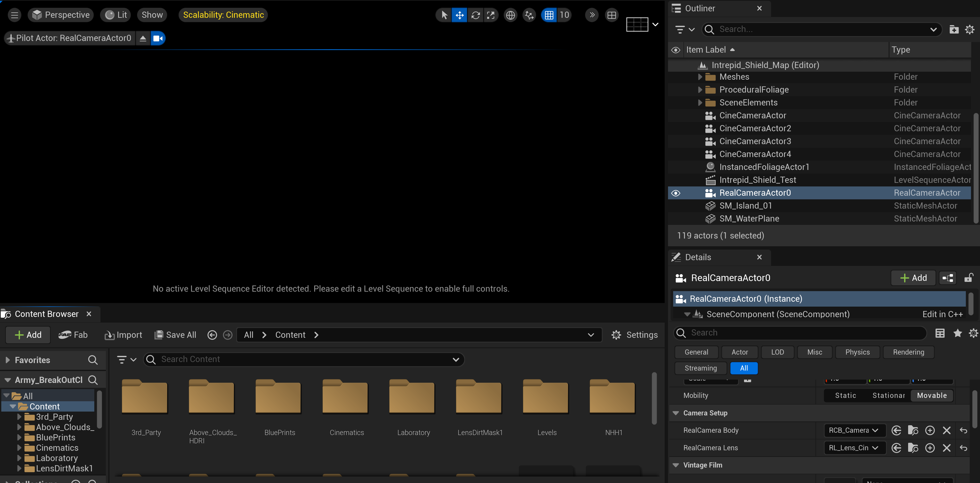980x483 pixels.
Task: Open RealCamera Lens asset dropdown
Action: (x=855, y=448)
